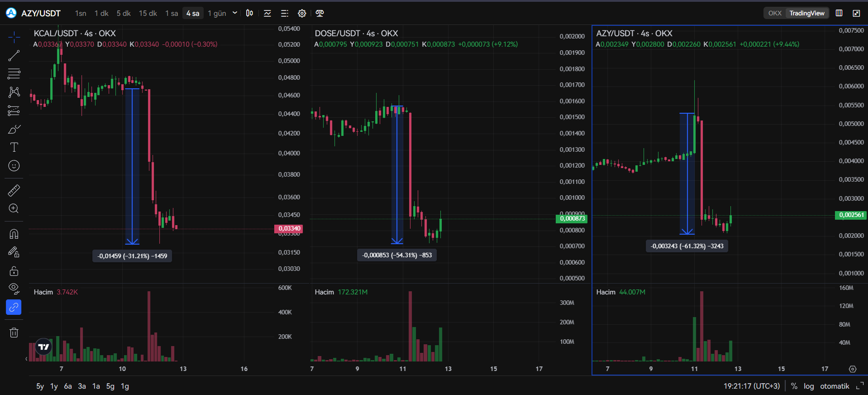Image resolution: width=868 pixels, height=395 pixels.
Task: Click the 19:21:17 (UTC+3) timezone button
Action: tap(752, 386)
